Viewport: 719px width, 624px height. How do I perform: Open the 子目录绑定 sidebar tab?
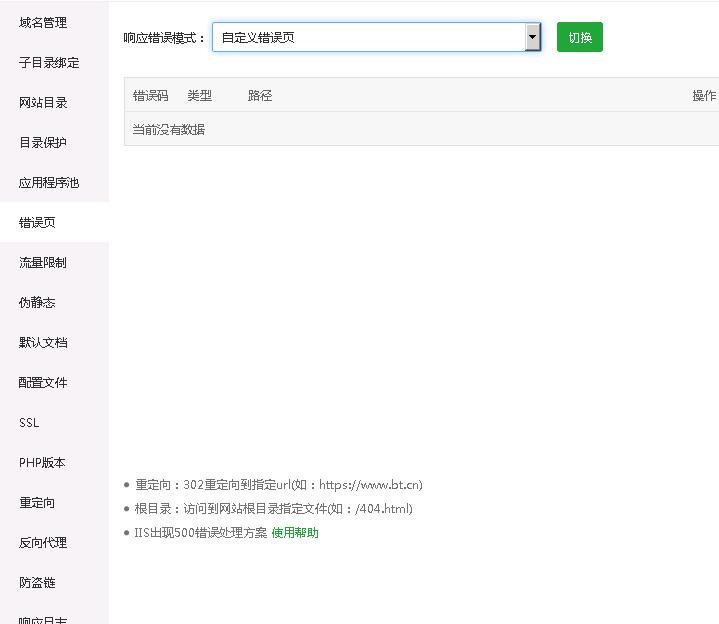49,62
